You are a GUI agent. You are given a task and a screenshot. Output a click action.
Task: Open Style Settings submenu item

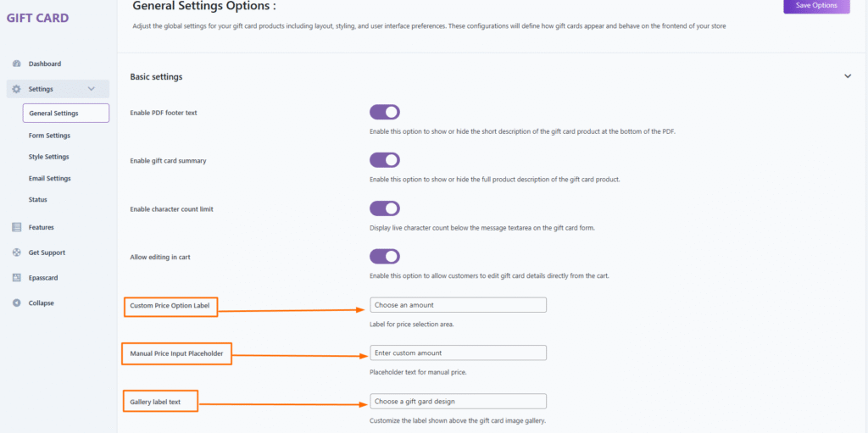coord(48,157)
